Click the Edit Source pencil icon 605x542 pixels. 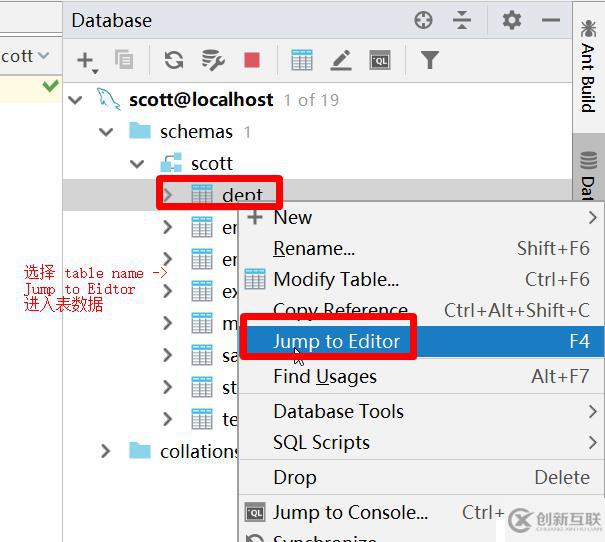point(341,60)
